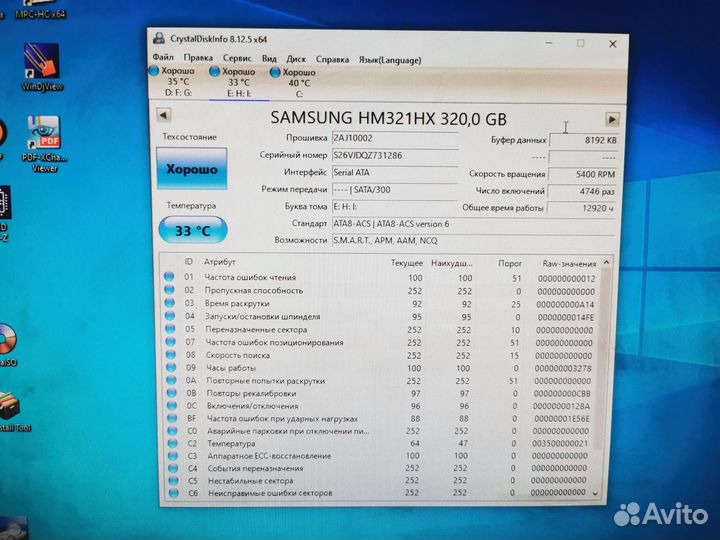
Task: Select row 0A Повторные попытки раскрутки
Action: (x=380, y=381)
